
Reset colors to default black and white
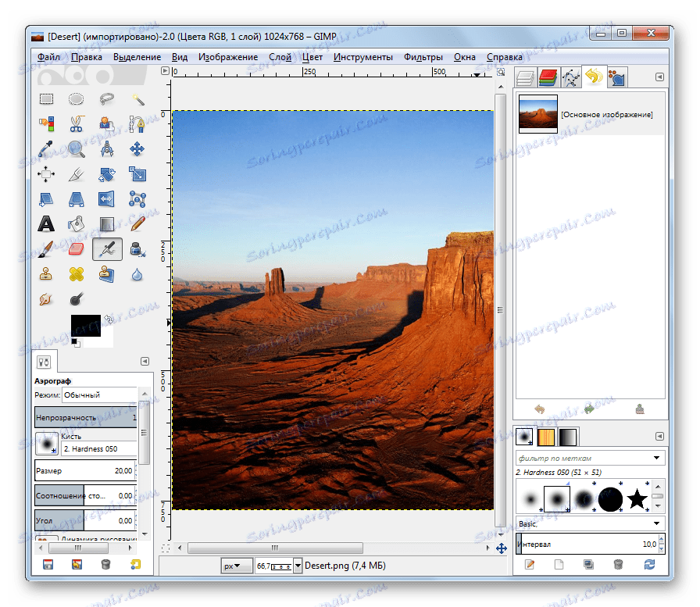[76, 343]
